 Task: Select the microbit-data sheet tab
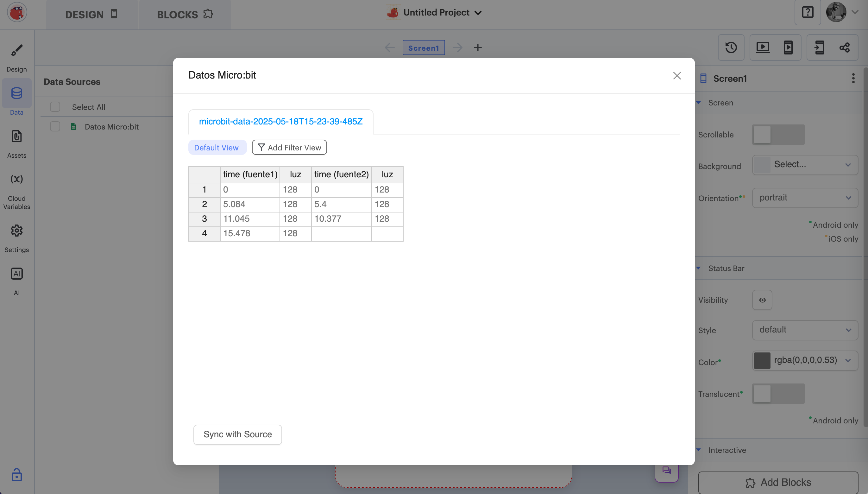click(281, 122)
